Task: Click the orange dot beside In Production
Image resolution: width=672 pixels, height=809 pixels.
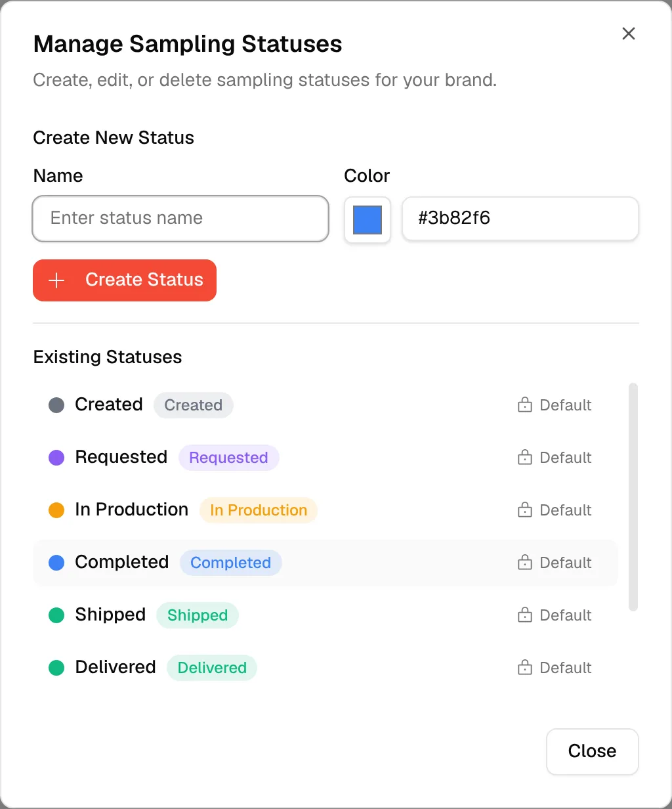Action: tap(56, 510)
